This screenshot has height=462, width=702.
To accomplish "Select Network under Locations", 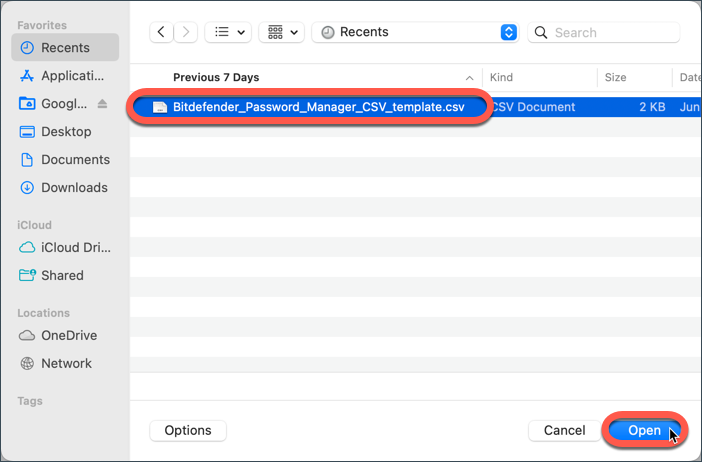I will click(65, 363).
